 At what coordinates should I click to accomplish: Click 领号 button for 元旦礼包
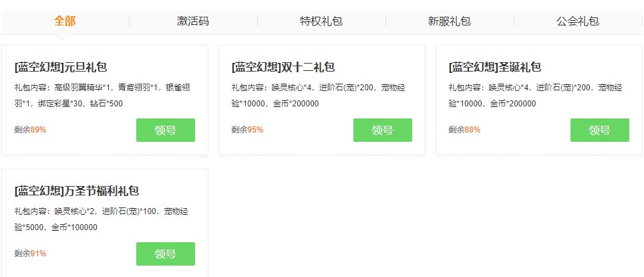[165, 130]
